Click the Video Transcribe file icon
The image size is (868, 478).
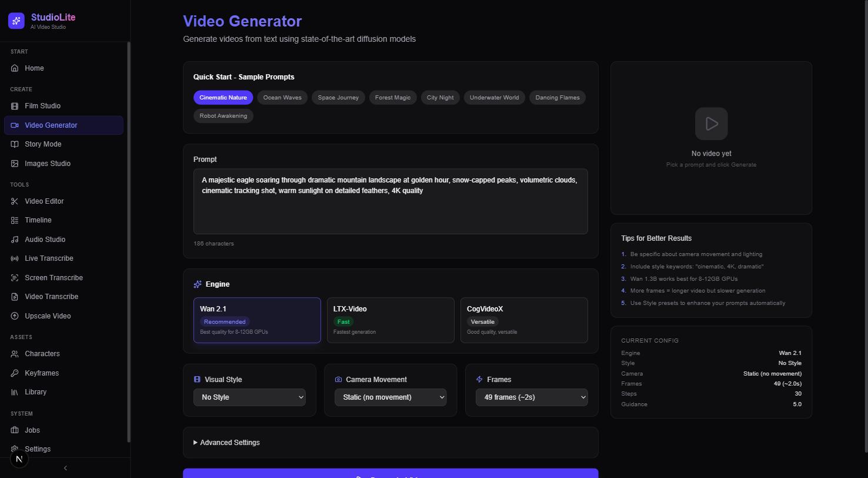point(15,297)
